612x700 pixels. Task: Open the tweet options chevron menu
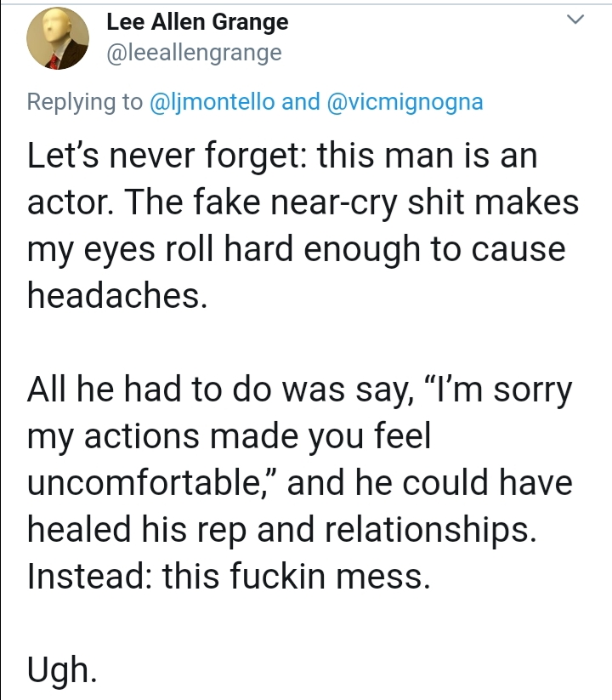[575, 20]
